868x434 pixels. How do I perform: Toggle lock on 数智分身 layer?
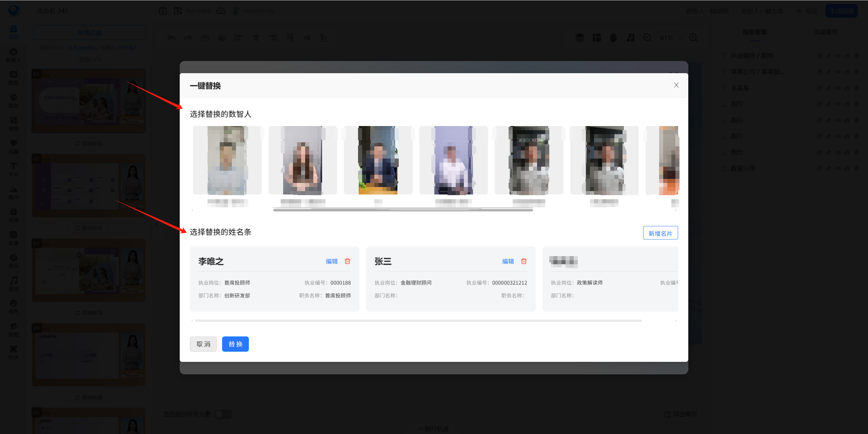coord(847,168)
